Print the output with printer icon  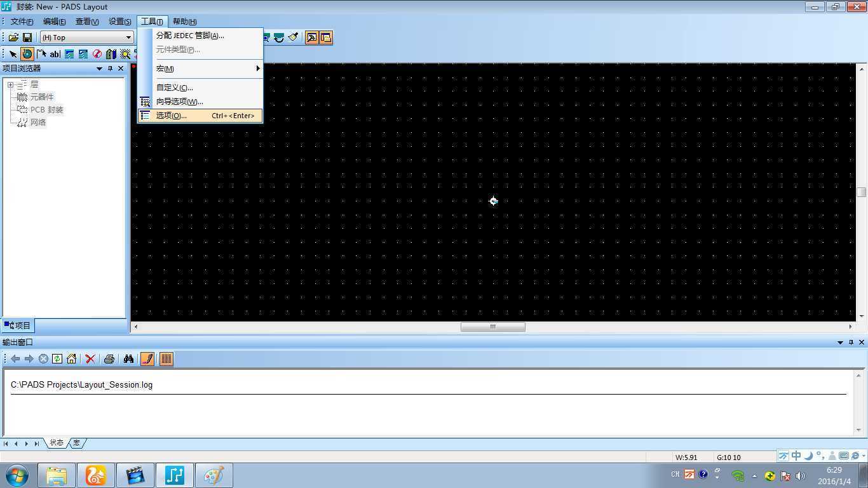coord(109,359)
